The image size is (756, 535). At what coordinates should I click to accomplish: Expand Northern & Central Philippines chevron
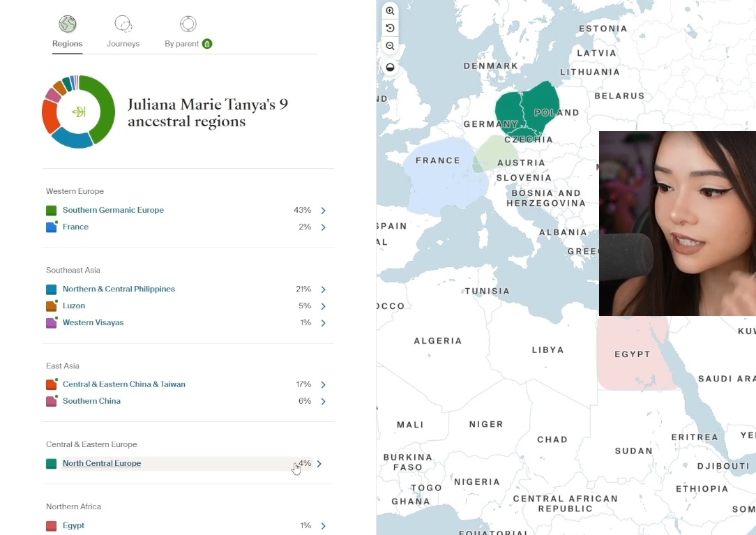tap(324, 289)
